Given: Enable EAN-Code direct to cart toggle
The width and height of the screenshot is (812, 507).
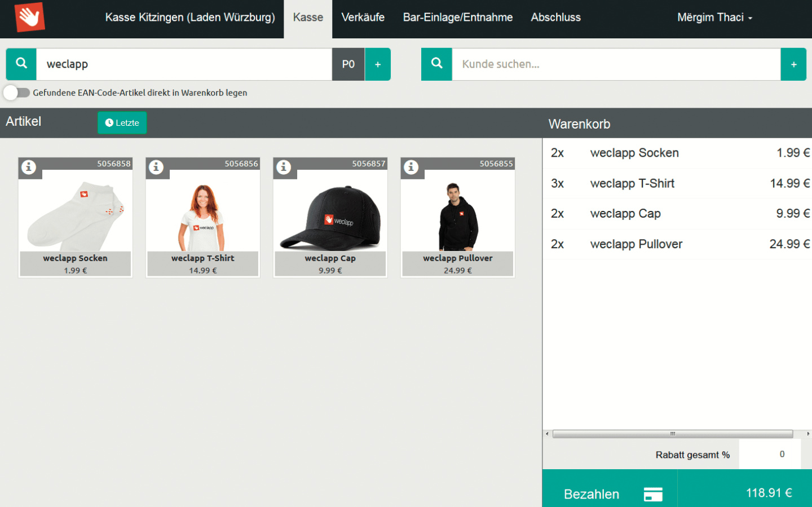Looking at the screenshot, I should tap(17, 92).
